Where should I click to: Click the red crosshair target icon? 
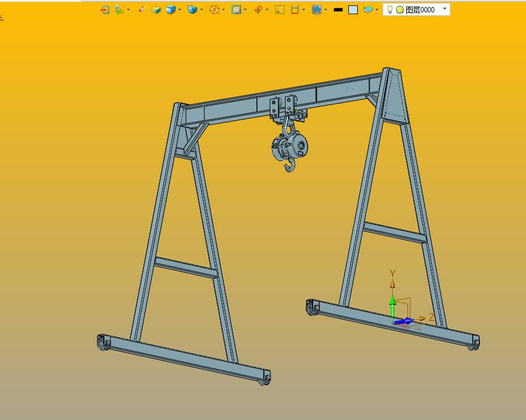coord(258,9)
